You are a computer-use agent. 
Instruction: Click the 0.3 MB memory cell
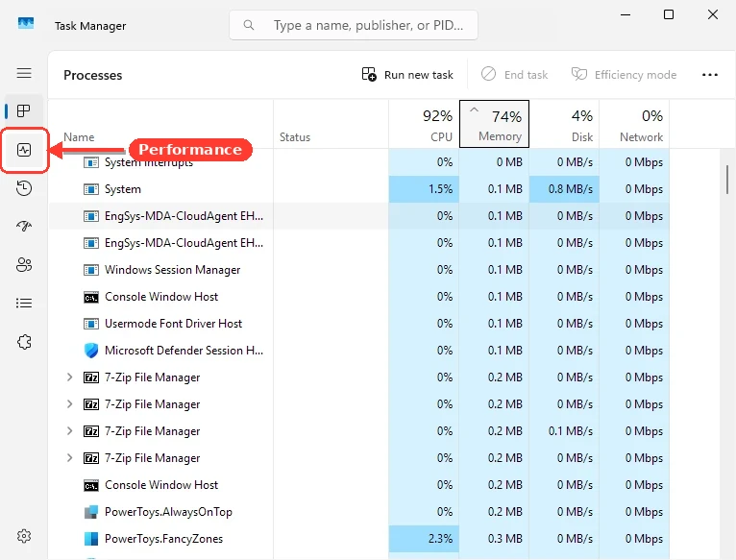pyautogui.click(x=494, y=539)
